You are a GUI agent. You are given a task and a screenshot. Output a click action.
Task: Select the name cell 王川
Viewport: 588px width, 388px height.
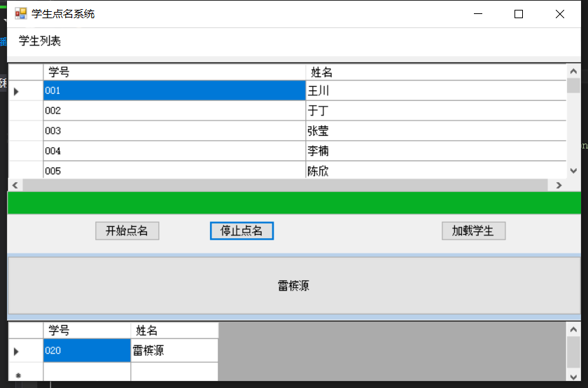(x=435, y=90)
